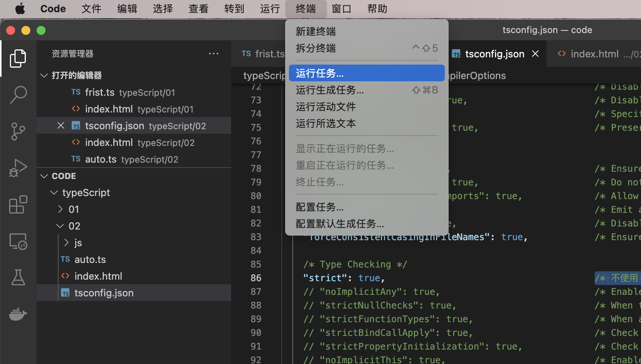
Task: Open the Testing flask icon
Action: 18,278
